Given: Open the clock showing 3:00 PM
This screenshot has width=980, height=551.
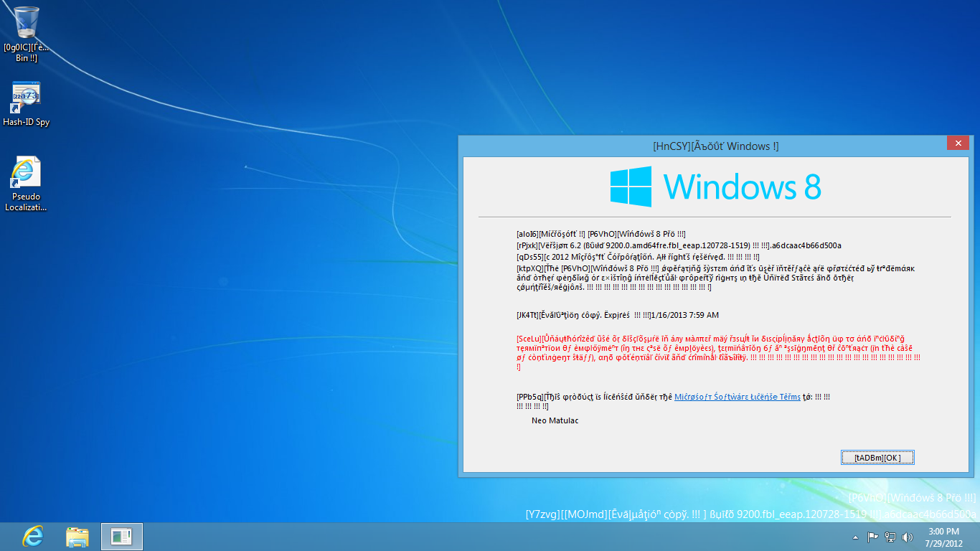Looking at the screenshot, I should click(943, 531).
